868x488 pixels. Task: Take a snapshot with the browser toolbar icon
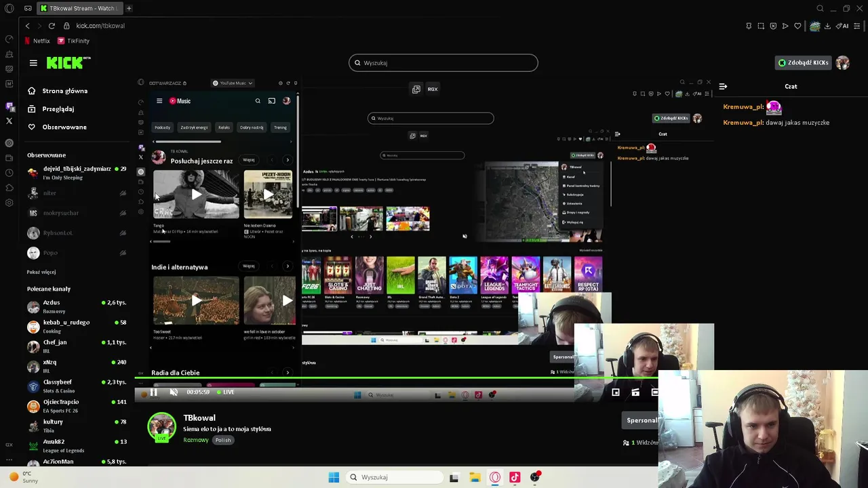761,26
